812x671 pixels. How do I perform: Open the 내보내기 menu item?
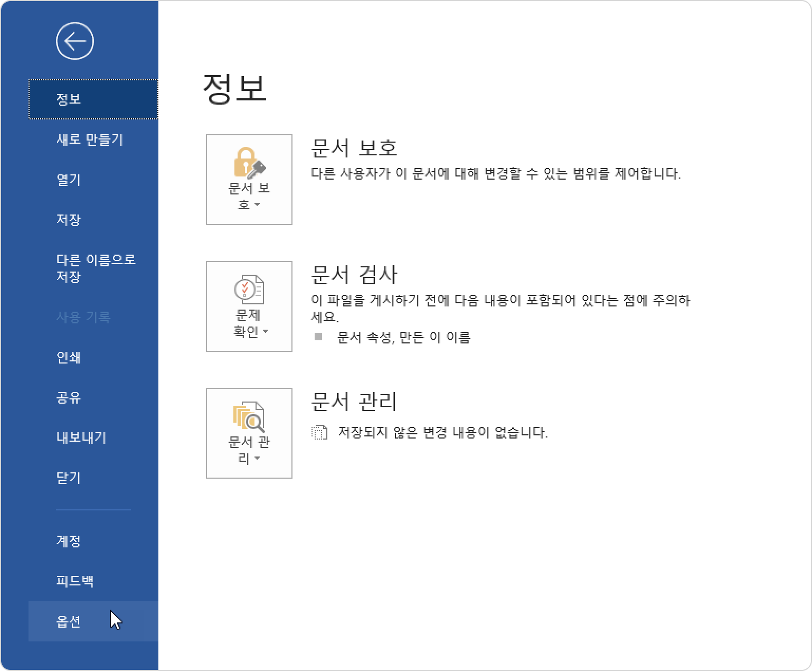pos(93,437)
